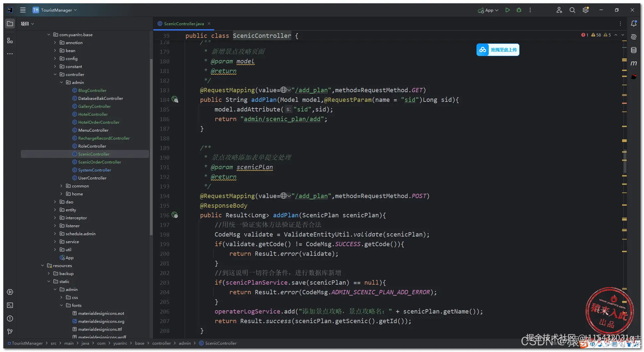
Task: Open UserController in the project tree
Action: pos(92,178)
